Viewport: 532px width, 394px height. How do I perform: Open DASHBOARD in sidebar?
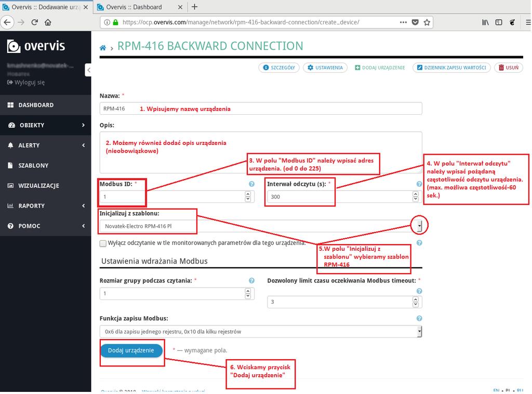[46, 105]
